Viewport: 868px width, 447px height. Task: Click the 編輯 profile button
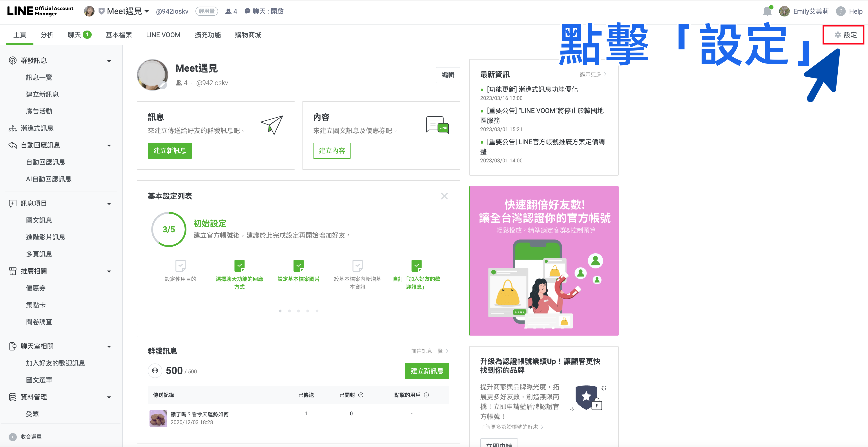448,75
